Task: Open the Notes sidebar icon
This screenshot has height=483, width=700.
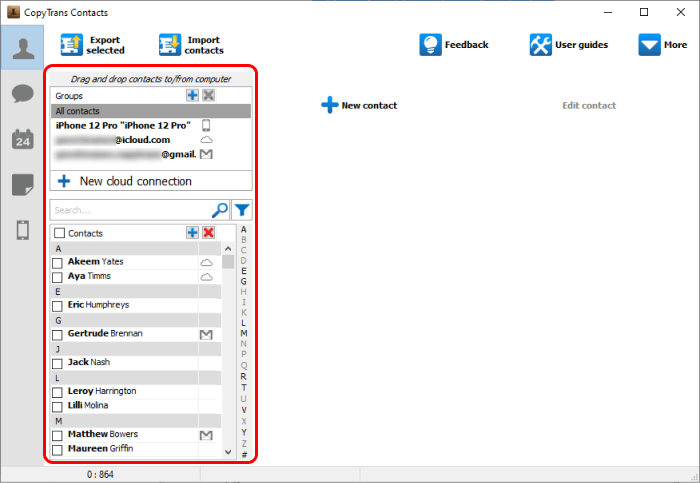Action: [x=22, y=185]
